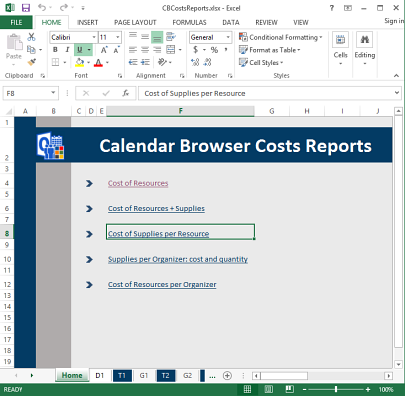Collapse the ribbon

[396, 76]
